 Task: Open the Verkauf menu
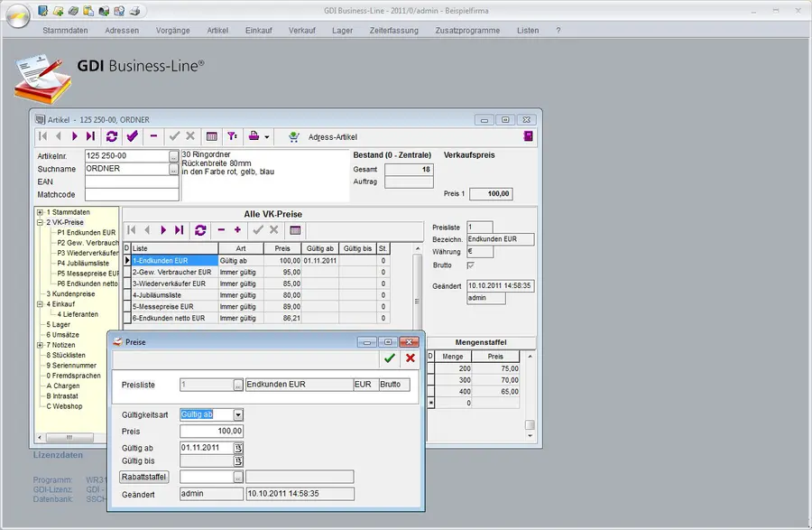tap(301, 30)
